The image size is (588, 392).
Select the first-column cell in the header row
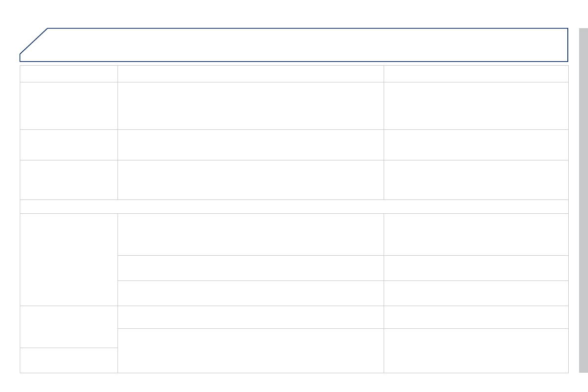coord(69,74)
